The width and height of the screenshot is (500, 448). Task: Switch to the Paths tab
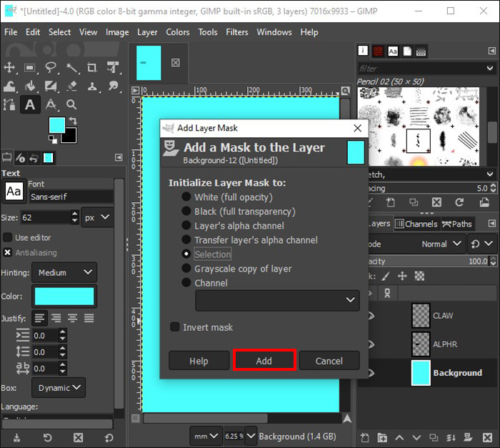pyautogui.click(x=457, y=224)
